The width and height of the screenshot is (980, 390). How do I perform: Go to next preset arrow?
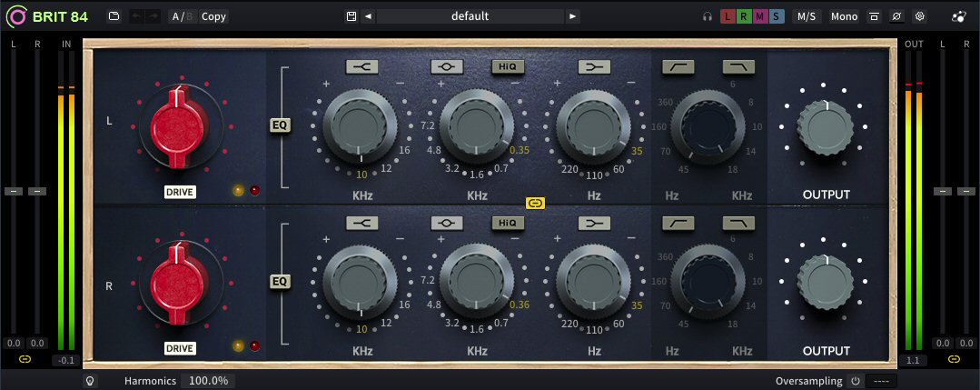(x=572, y=16)
